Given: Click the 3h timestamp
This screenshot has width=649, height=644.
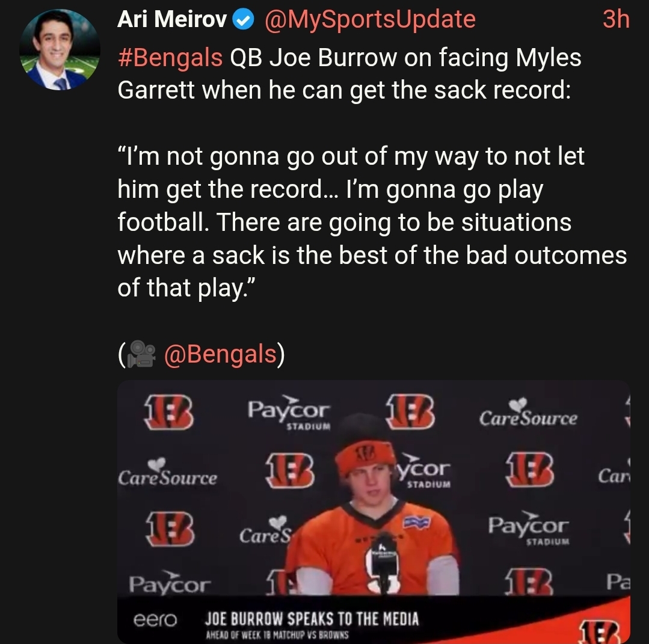Looking at the screenshot, I should click(x=616, y=19).
